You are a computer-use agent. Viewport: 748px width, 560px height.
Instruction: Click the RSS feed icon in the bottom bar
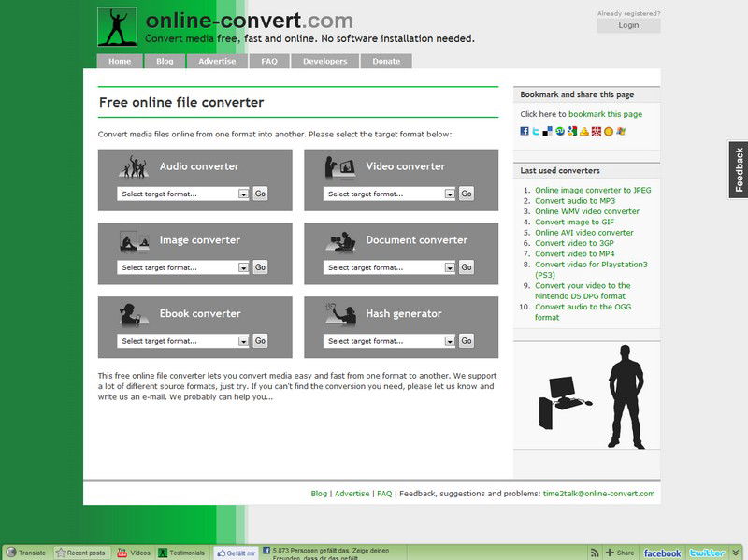click(595, 553)
